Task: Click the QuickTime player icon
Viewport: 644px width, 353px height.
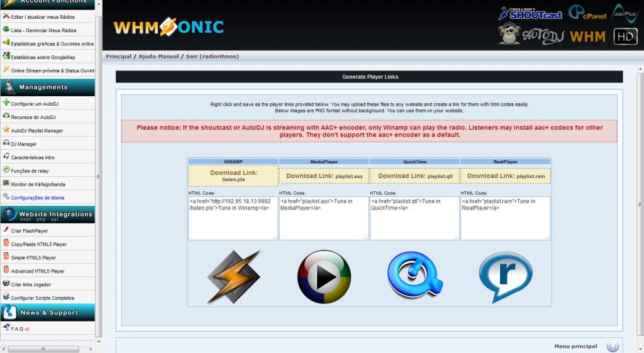Action: pyautogui.click(x=415, y=274)
